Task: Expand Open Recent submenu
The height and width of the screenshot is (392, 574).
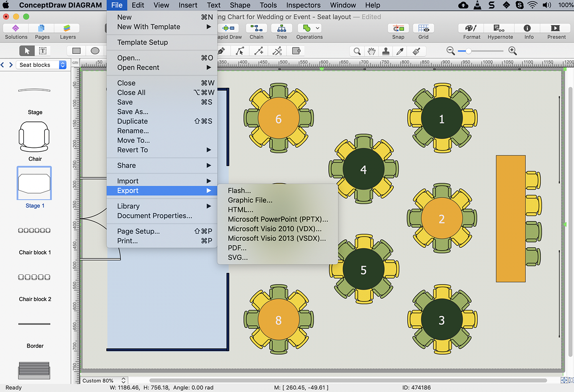Action: (x=162, y=68)
